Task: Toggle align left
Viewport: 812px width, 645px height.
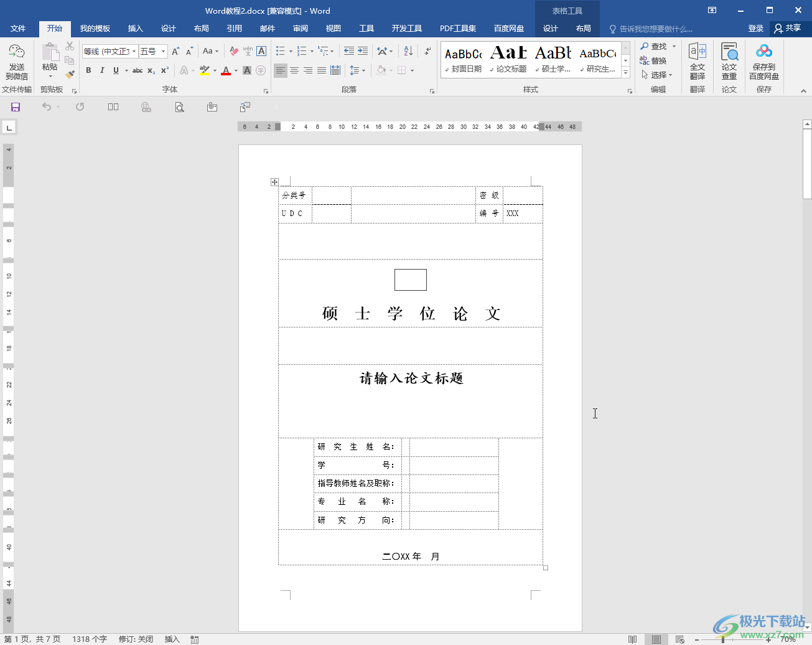Action: click(x=281, y=70)
